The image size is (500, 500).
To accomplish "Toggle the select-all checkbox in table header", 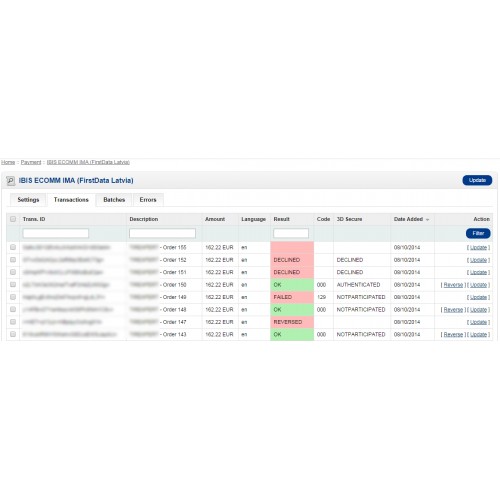I will click(x=13, y=219).
